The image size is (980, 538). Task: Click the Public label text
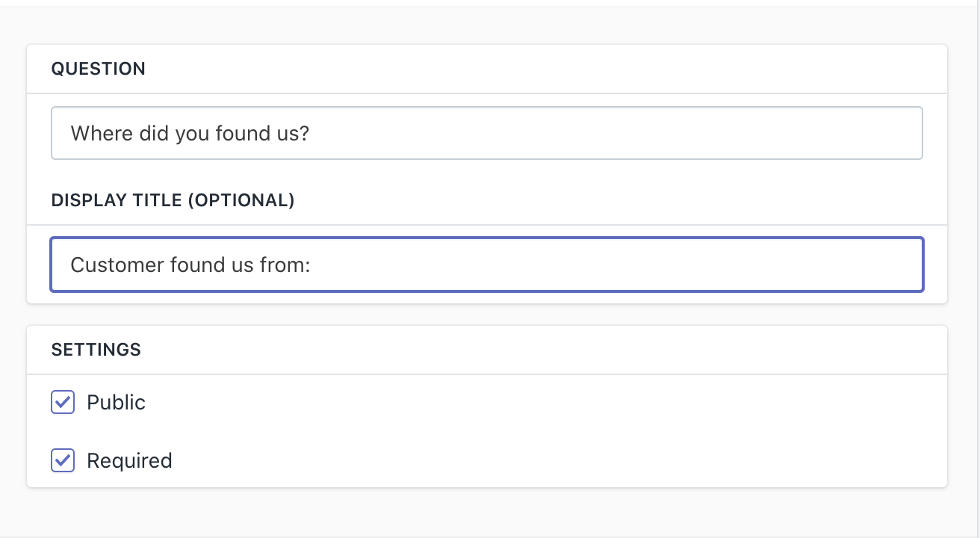[116, 402]
